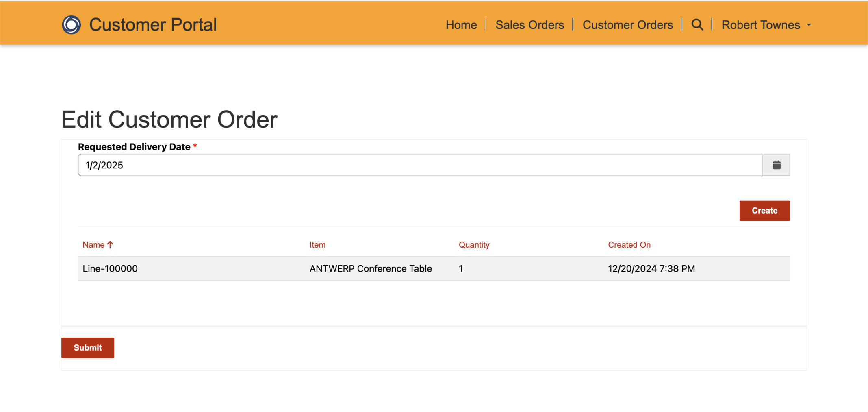
Task: Click the 12/20/2024 7:38 PM cell
Action: click(651, 268)
